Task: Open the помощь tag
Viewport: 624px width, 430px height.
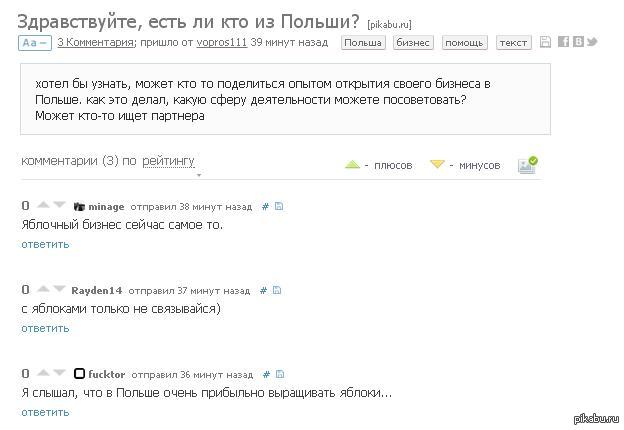Action: (464, 43)
